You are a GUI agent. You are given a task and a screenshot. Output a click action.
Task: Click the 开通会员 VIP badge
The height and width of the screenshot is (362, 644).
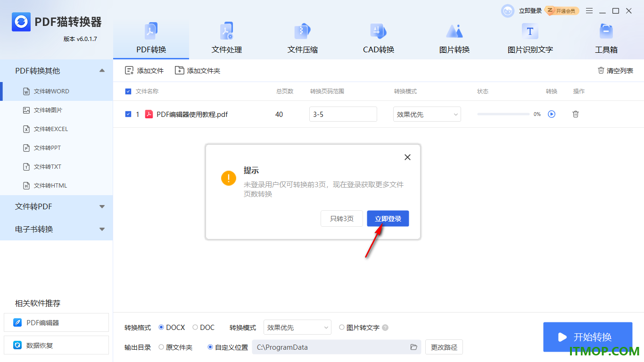(562, 11)
